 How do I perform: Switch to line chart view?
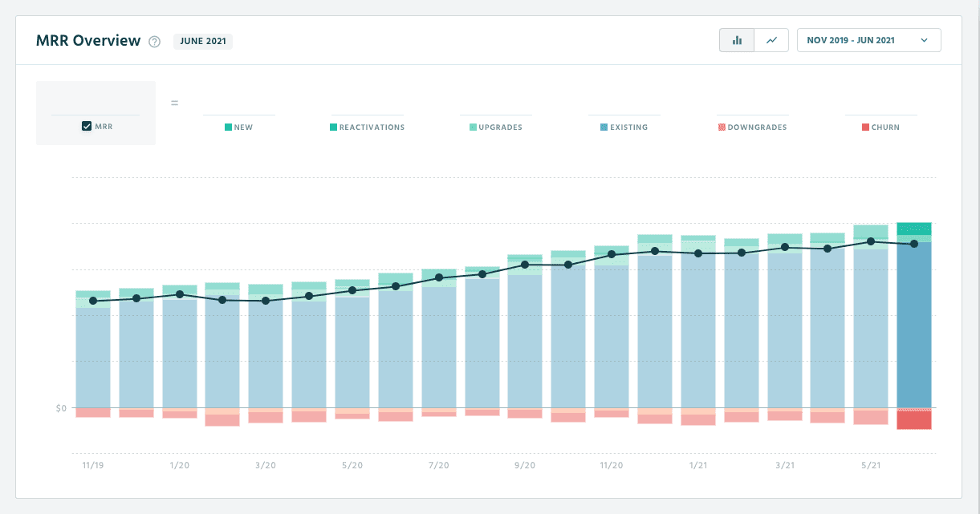click(771, 40)
